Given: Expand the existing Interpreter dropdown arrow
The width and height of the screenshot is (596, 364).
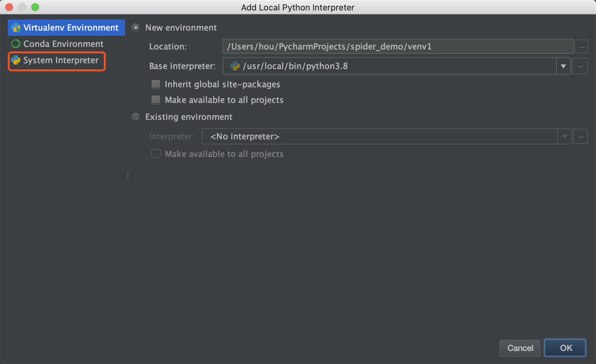Looking at the screenshot, I should (564, 137).
